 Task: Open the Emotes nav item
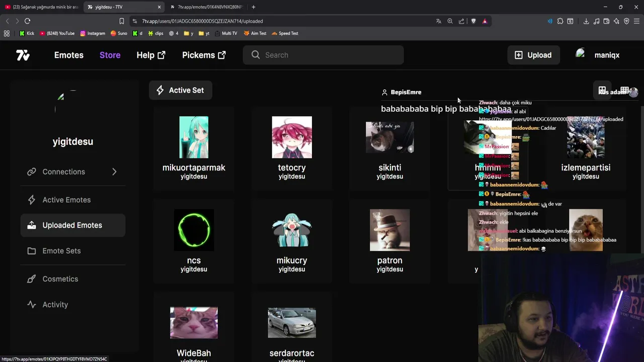(69, 55)
